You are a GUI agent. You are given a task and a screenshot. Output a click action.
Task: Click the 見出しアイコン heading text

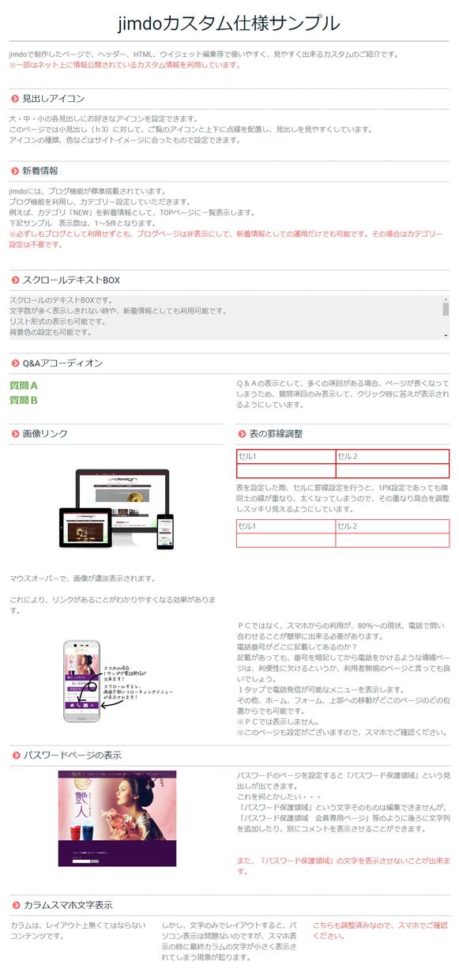point(53,99)
